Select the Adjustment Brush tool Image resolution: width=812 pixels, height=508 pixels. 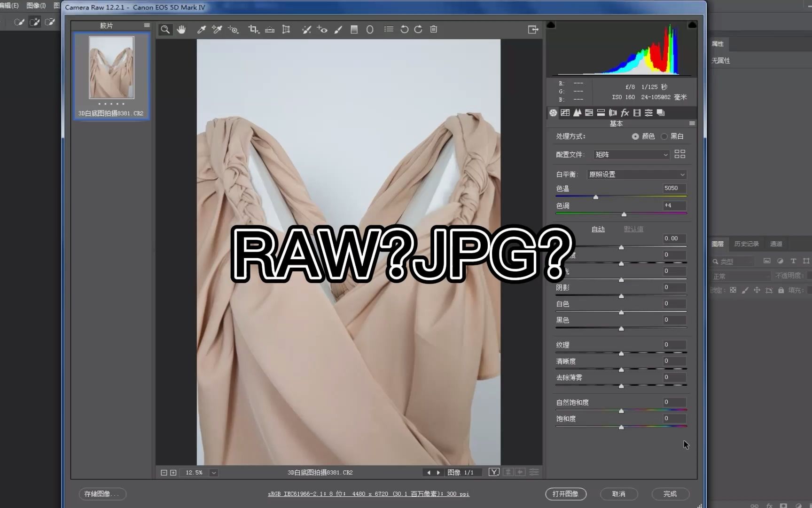338,29
